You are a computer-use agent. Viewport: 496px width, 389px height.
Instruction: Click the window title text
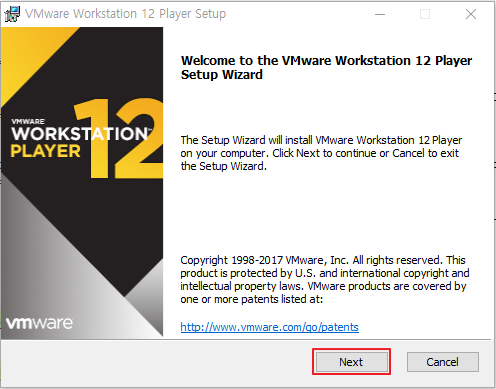125,14
